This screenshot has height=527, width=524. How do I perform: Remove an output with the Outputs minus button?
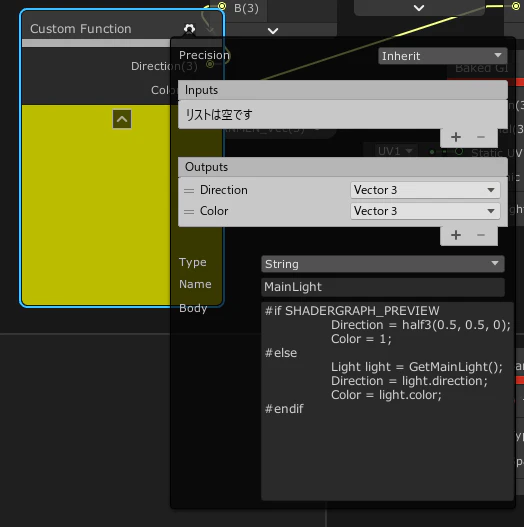click(481, 235)
